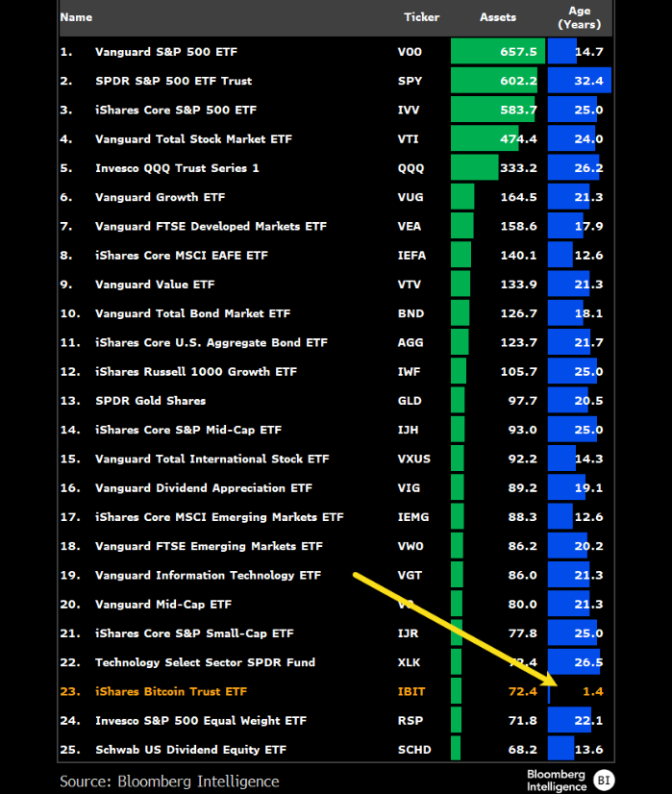
Task: Select the Age (Years) column header
Action: tap(579, 17)
